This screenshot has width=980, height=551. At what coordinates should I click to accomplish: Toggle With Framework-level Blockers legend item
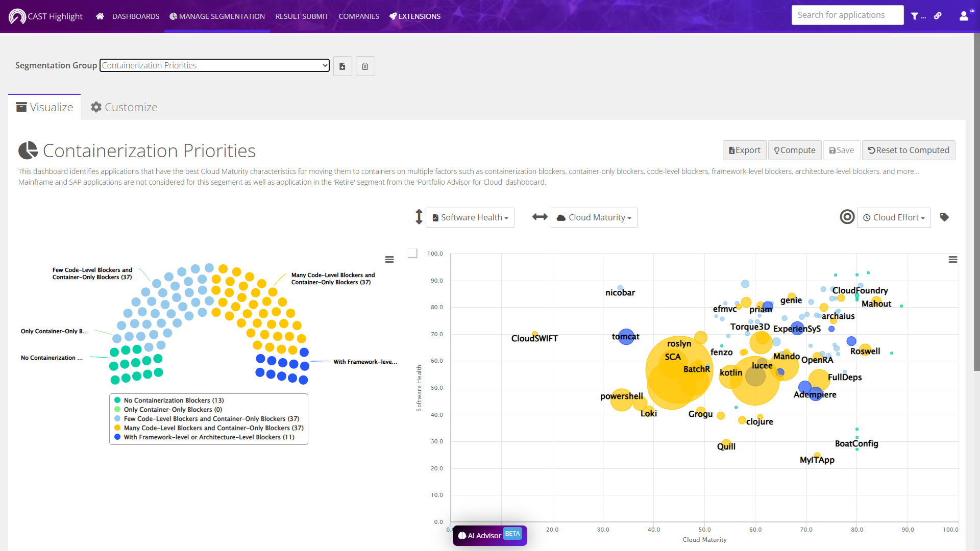[x=209, y=437]
